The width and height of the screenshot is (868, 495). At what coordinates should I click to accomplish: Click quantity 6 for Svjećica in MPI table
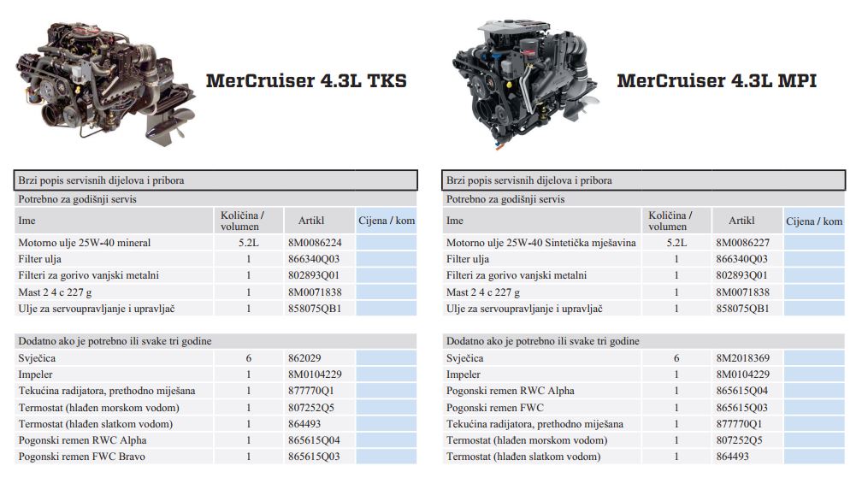(676, 358)
